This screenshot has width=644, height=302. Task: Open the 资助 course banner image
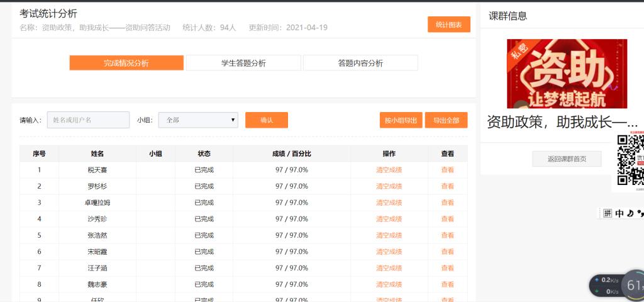pos(567,74)
